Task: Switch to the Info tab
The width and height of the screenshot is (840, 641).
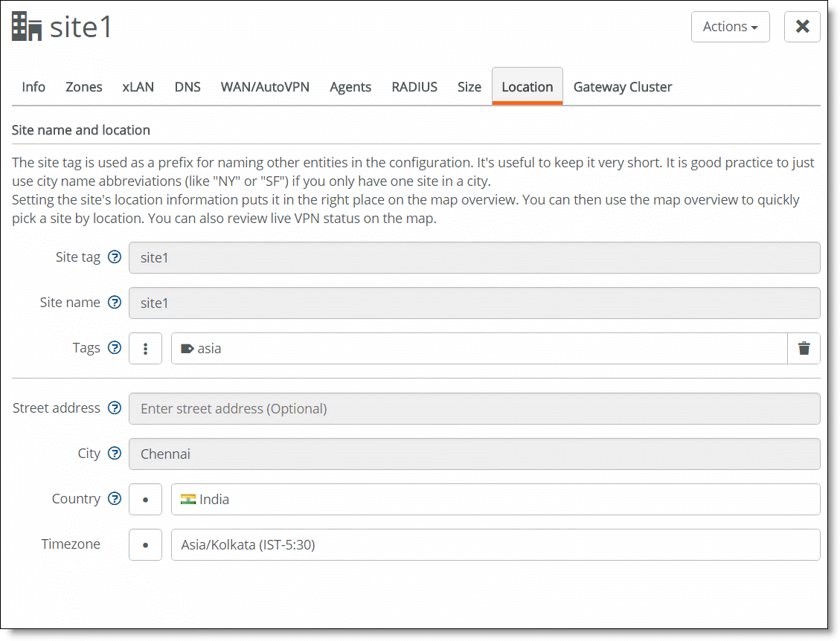Action: click(x=33, y=87)
